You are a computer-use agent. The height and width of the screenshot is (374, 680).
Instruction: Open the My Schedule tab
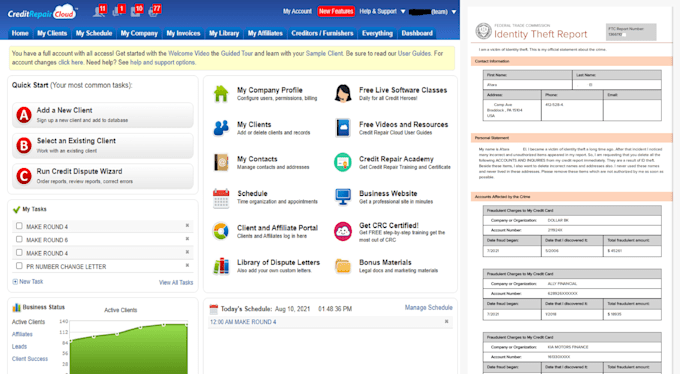[x=94, y=33]
